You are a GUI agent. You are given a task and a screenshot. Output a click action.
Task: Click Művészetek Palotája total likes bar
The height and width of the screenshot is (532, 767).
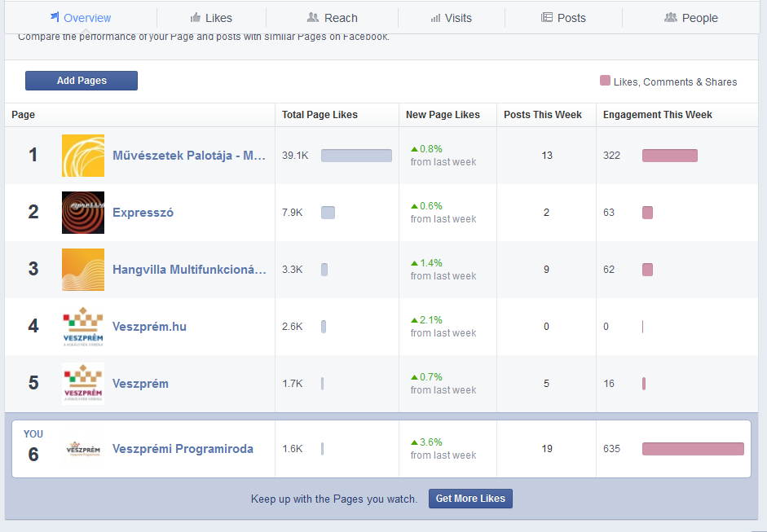(x=356, y=156)
